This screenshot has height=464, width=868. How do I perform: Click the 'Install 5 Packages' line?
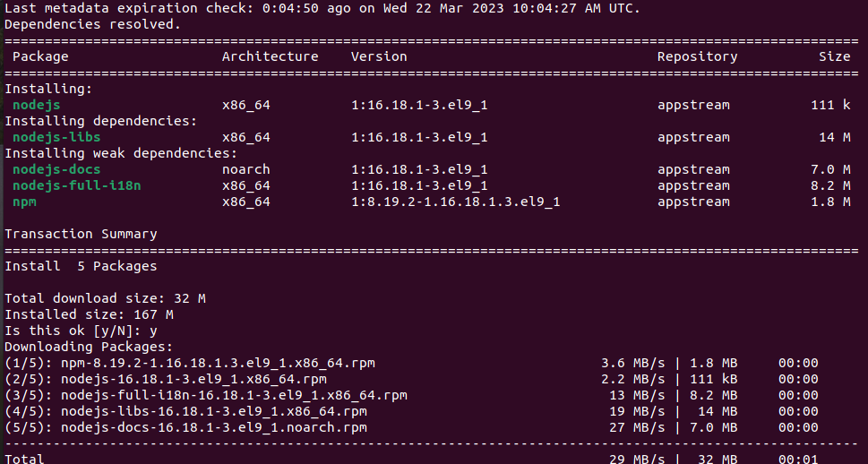[81, 266]
